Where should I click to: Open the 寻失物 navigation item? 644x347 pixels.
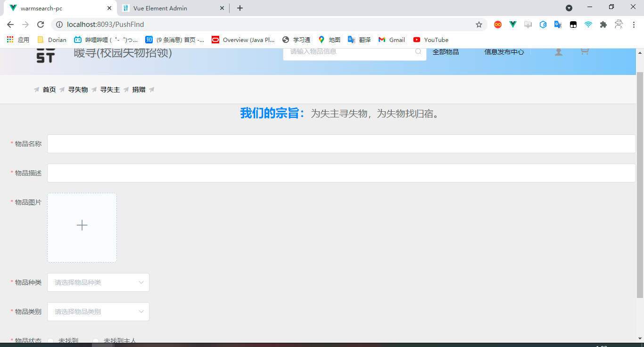78,90
